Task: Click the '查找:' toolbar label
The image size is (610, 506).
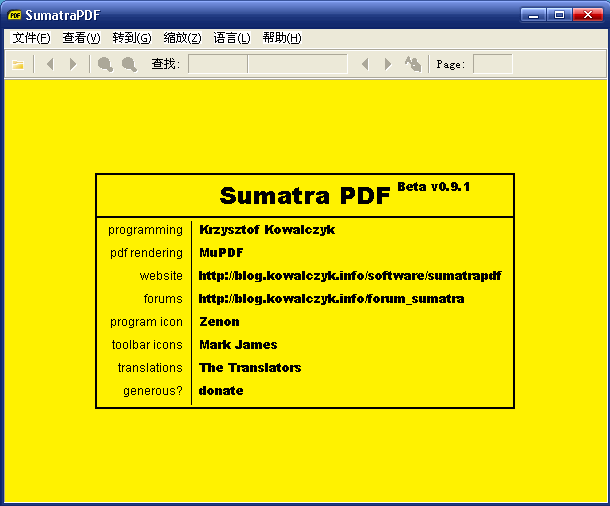Action: (x=166, y=64)
